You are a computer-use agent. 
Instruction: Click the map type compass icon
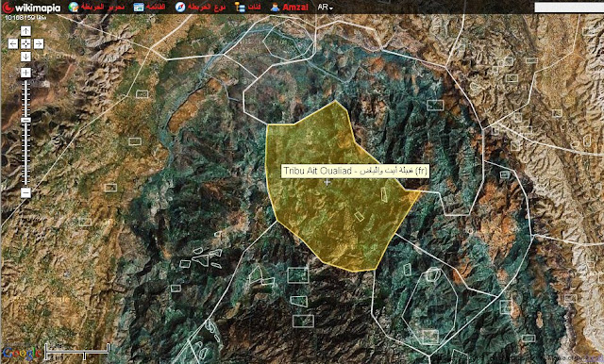[x=180, y=7]
